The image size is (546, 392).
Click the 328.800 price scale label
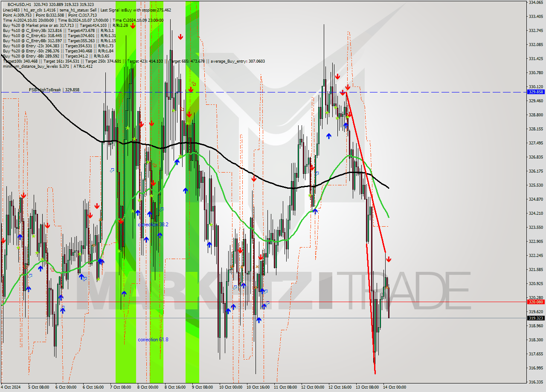536,115
